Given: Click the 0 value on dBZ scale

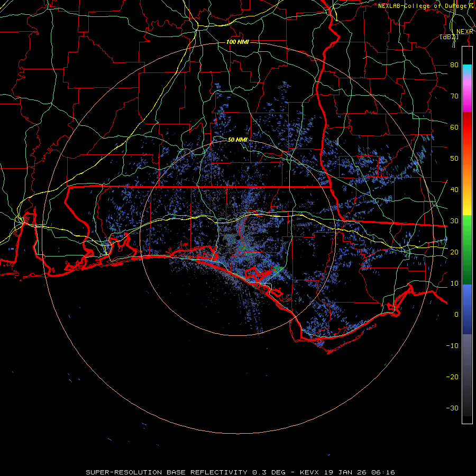Looking at the screenshot, I should pyautogui.click(x=456, y=315).
